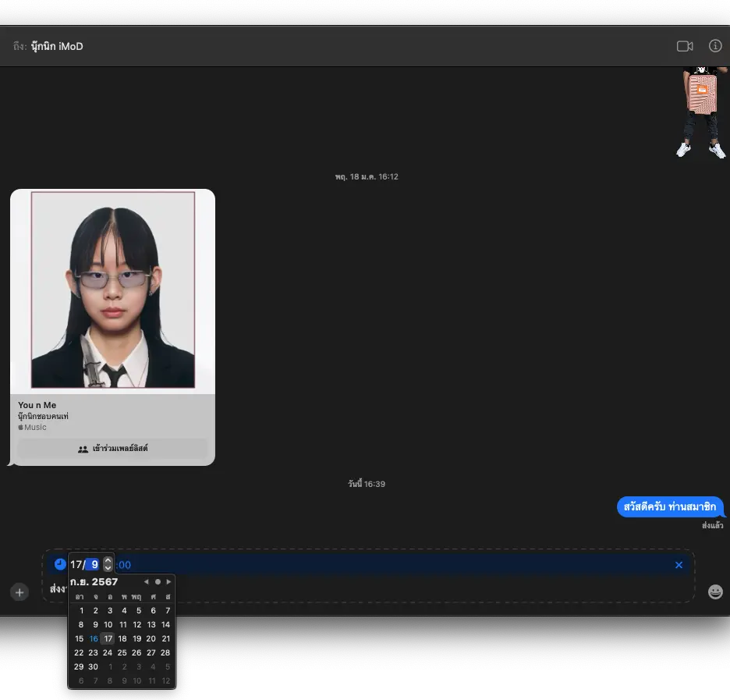Select day 18 in the calendar
Viewport: 730px width, 700px height.
click(122, 638)
